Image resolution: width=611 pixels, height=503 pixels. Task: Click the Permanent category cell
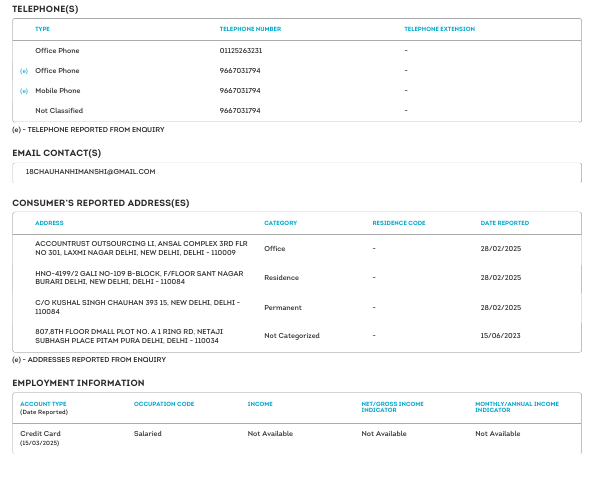click(x=283, y=308)
